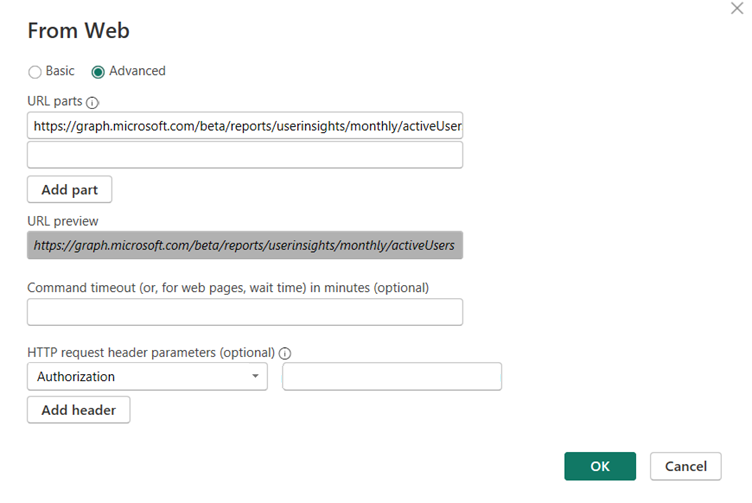Focus the empty second URL part field

pos(245,155)
